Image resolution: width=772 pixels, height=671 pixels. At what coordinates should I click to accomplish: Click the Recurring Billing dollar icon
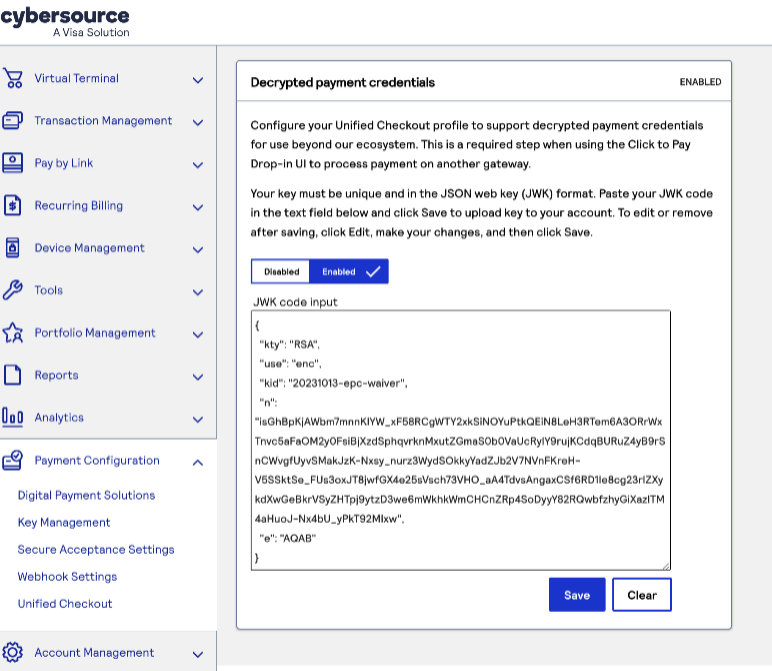13,206
